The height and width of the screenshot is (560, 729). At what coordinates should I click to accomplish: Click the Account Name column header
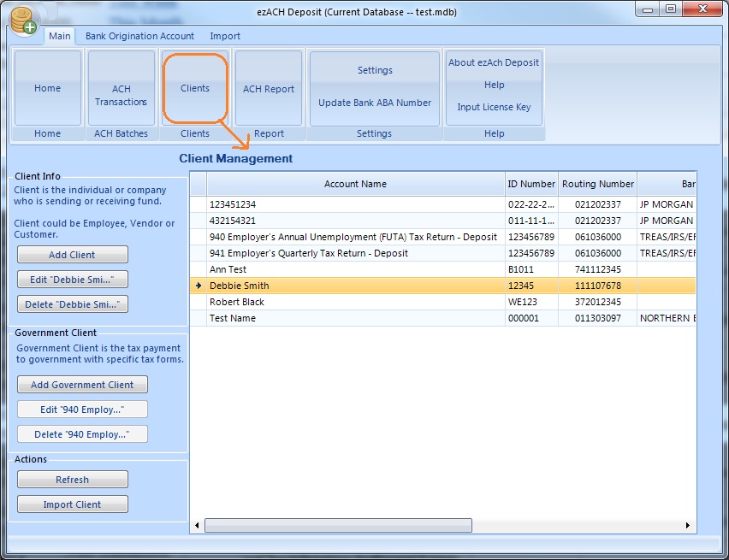coord(355,183)
